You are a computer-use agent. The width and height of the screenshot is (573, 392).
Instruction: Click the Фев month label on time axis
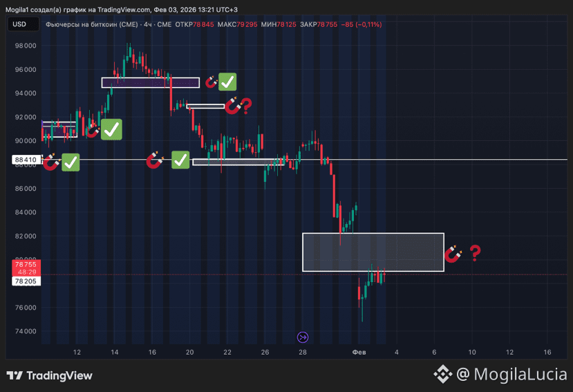[359, 352]
